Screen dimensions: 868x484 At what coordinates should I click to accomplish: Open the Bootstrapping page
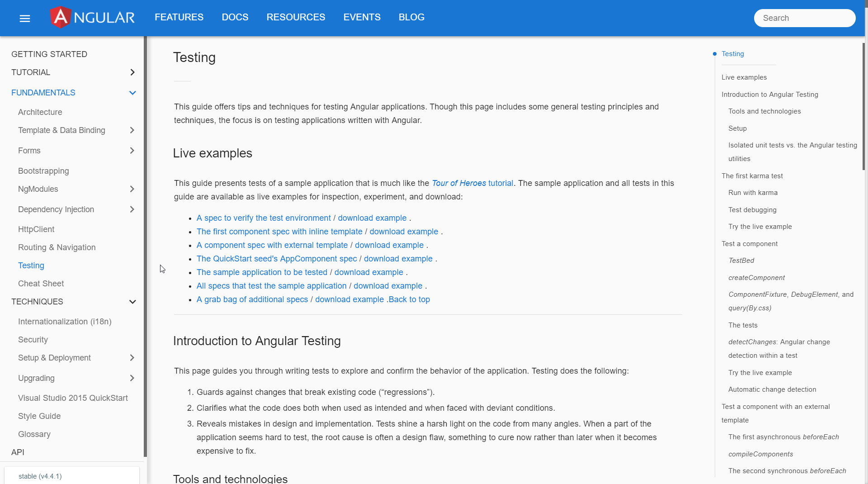[x=43, y=171]
